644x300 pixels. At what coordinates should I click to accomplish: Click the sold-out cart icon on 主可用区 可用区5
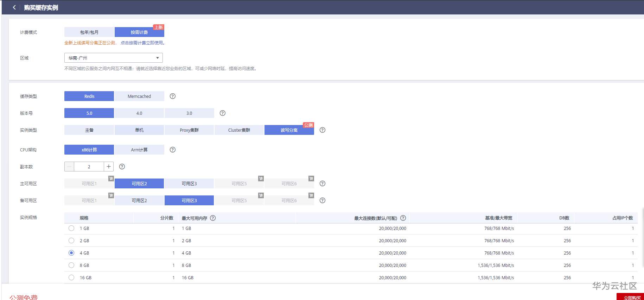pos(261,179)
